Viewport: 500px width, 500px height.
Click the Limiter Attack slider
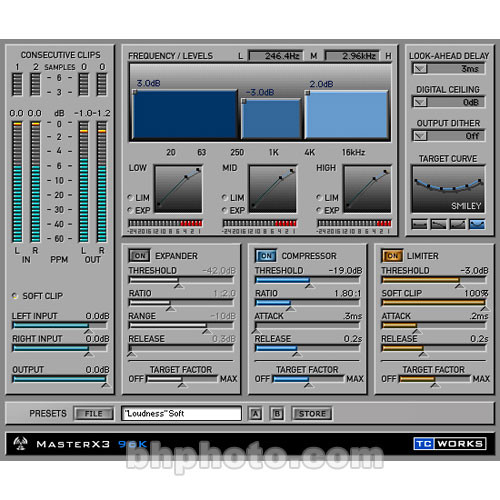[434, 325]
